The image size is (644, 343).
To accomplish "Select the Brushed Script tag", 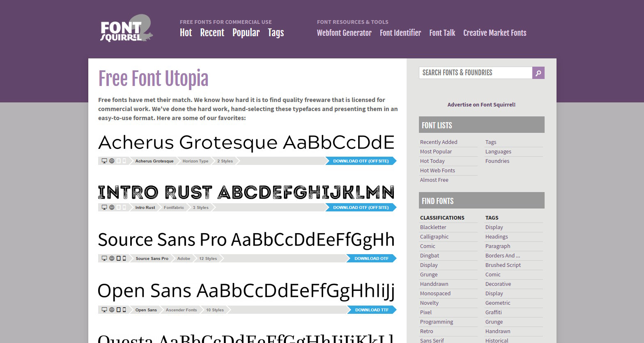I will click(503, 265).
